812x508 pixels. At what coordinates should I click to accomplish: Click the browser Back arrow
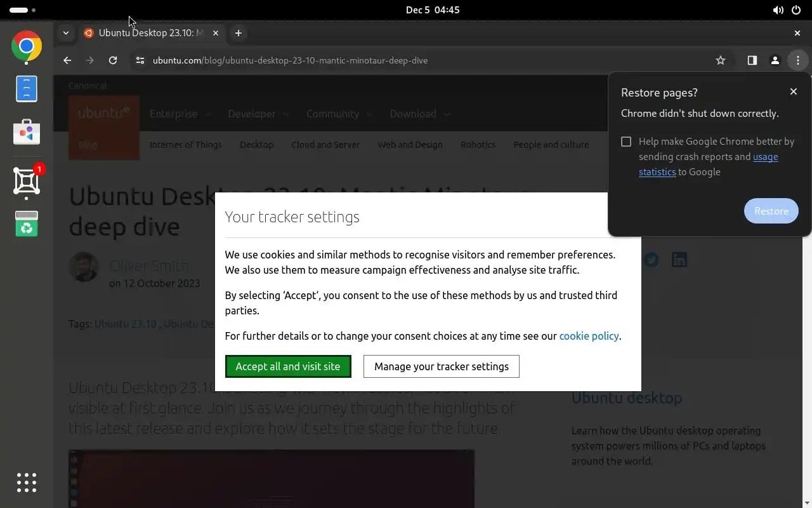tap(67, 60)
